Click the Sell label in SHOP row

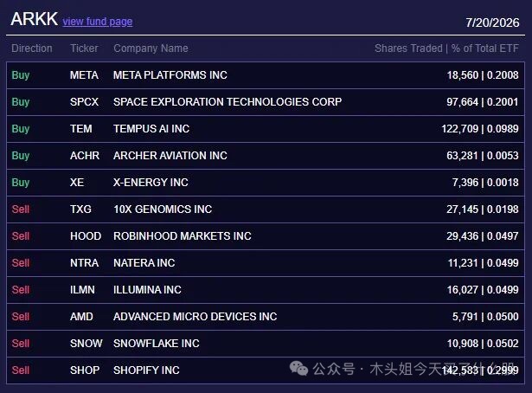pyautogui.click(x=21, y=370)
